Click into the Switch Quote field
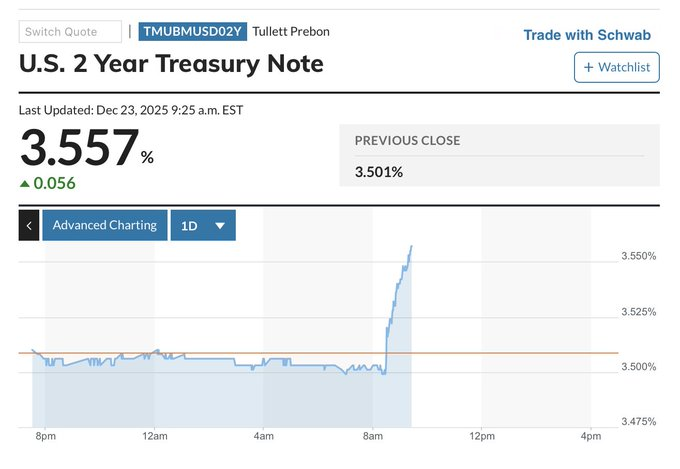The image size is (680, 469). (70, 32)
